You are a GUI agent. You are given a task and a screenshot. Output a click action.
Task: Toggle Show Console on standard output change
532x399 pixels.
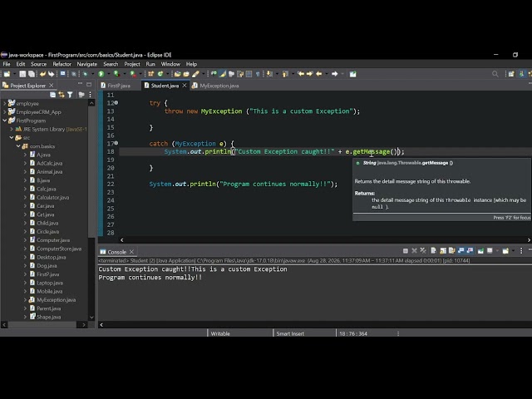pyautogui.click(x=461, y=251)
